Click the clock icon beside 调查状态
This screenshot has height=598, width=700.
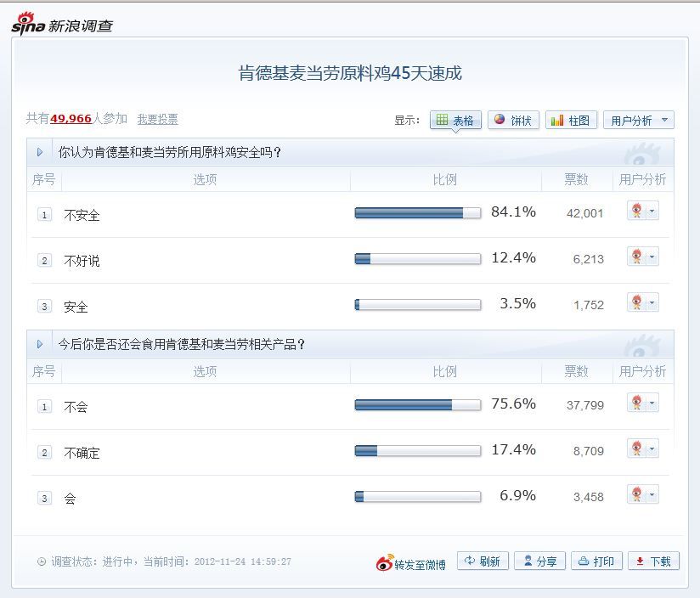(42, 561)
